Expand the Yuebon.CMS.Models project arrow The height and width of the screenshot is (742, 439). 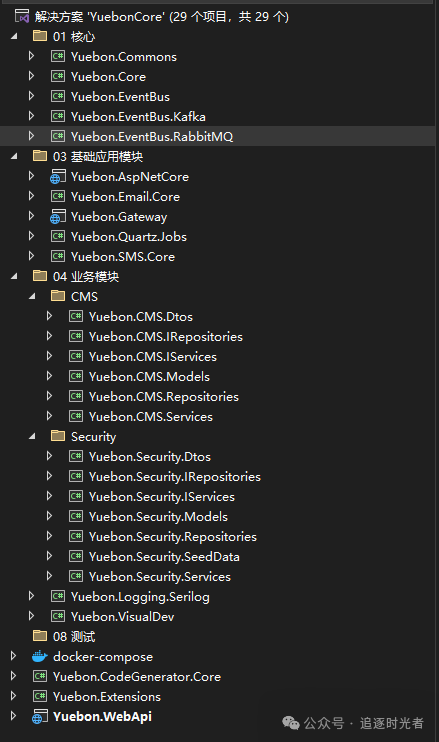coord(49,376)
